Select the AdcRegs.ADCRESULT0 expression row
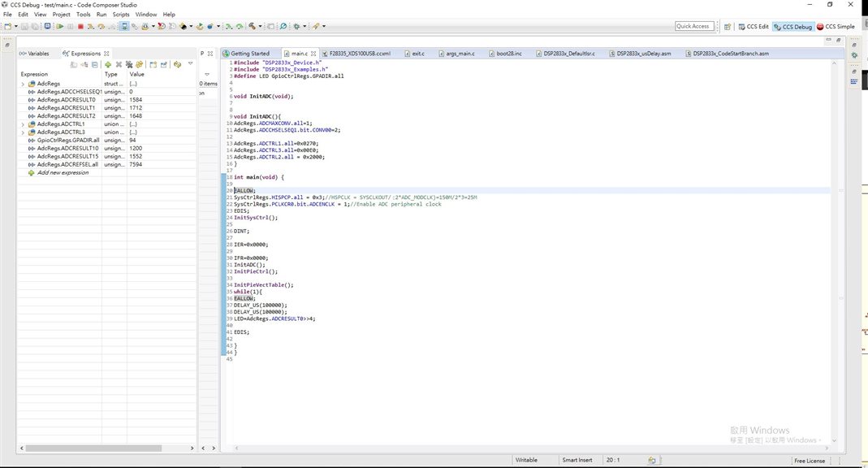This screenshot has height=468, width=868. (x=107, y=100)
